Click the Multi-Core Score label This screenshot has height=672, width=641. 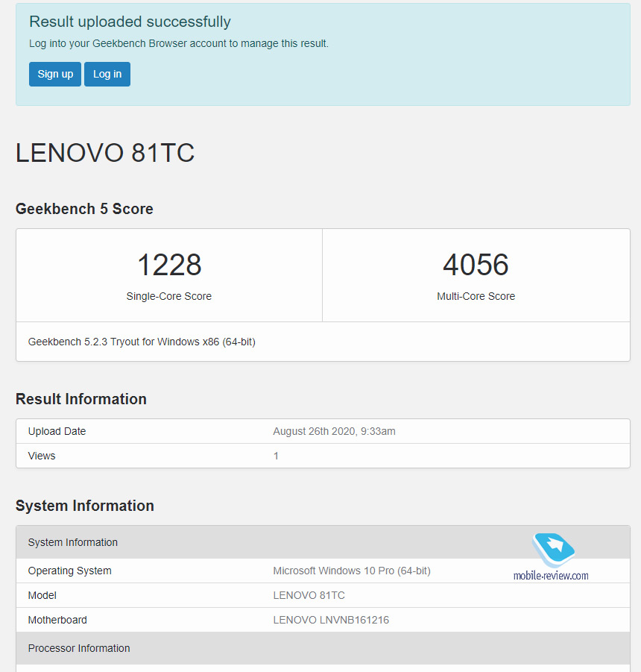click(476, 296)
